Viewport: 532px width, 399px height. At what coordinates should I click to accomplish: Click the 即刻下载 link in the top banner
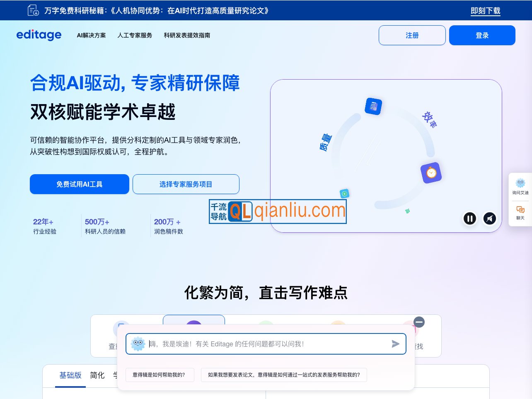coord(485,11)
